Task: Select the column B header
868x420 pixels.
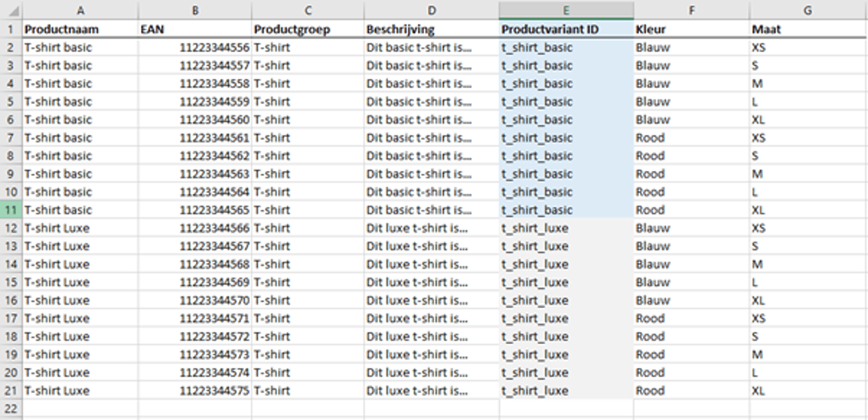Action: click(194, 11)
